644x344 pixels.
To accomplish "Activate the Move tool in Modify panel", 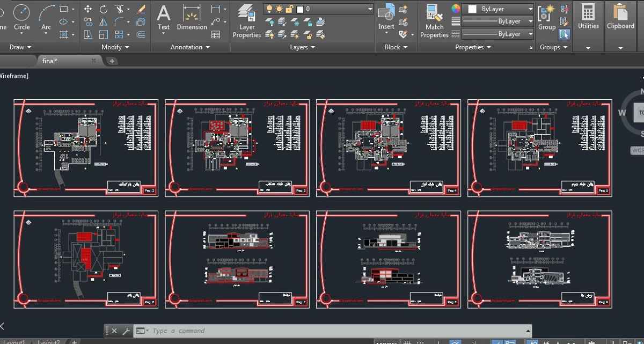I will coord(88,9).
